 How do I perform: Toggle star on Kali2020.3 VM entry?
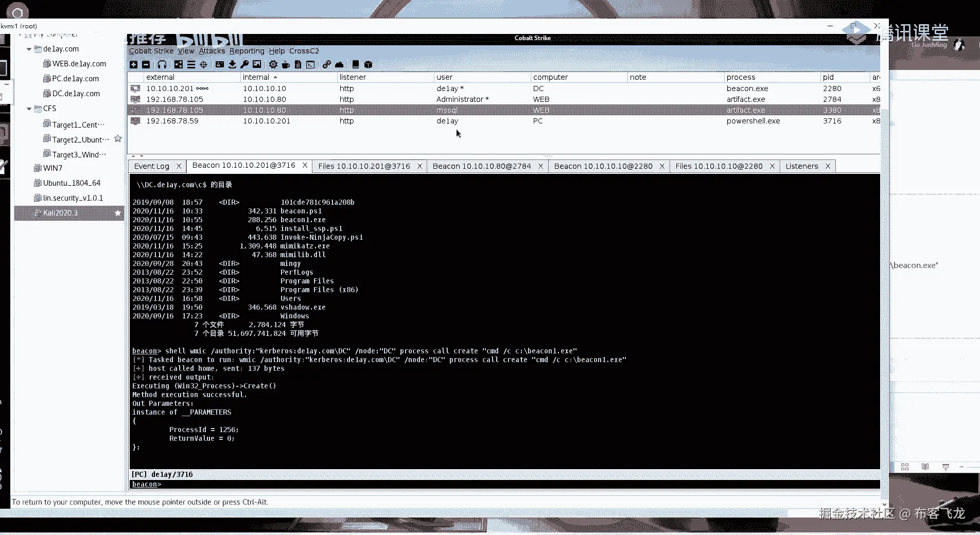[x=118, y=212]
